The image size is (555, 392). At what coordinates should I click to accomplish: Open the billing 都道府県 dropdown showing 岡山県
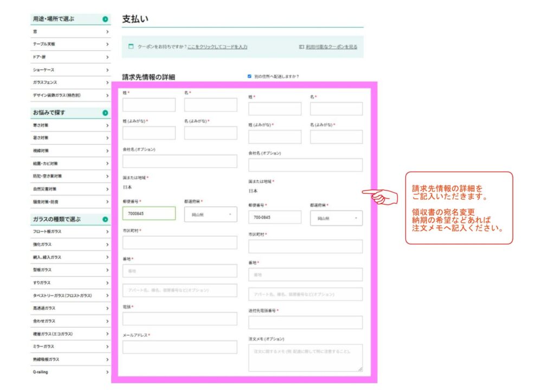tap(210, 214)
